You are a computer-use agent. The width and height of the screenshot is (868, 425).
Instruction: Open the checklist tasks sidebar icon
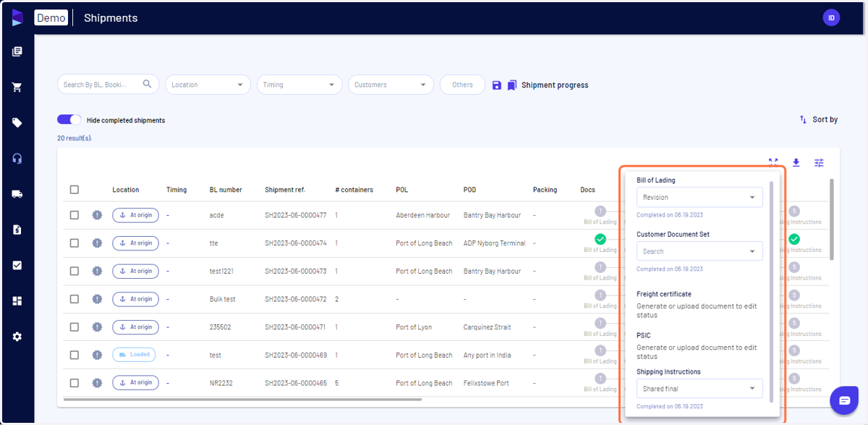pyautogui.click(x=17, y=265)
